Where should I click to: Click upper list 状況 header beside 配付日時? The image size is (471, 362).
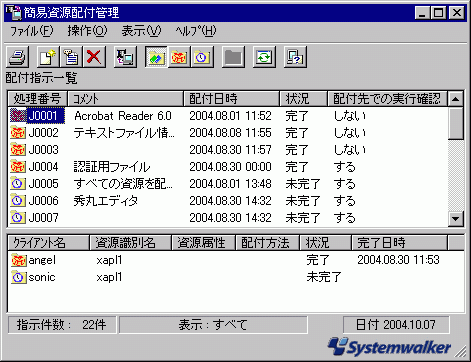pyautogui.click(x=303, y=99)
